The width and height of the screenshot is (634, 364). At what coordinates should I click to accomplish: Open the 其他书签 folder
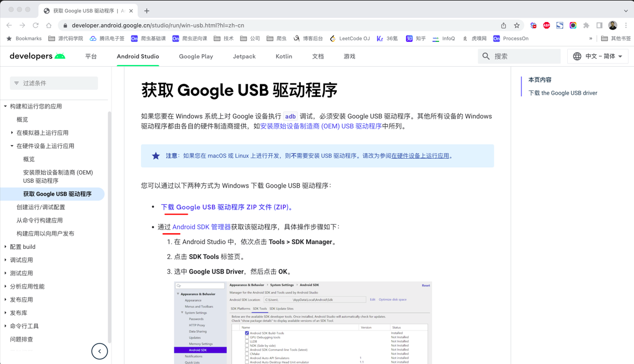coord(616,38)
